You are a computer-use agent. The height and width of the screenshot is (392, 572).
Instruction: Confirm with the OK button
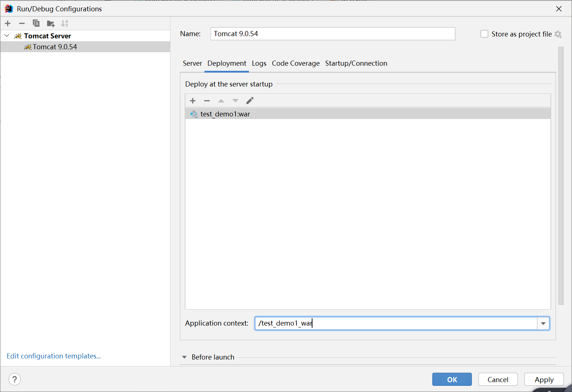click(x=452, y=379)
